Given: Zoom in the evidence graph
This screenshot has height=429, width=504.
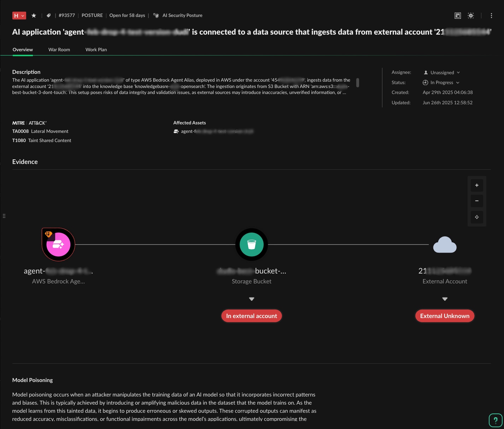Looking at the screenshot, I should [477, 185].
